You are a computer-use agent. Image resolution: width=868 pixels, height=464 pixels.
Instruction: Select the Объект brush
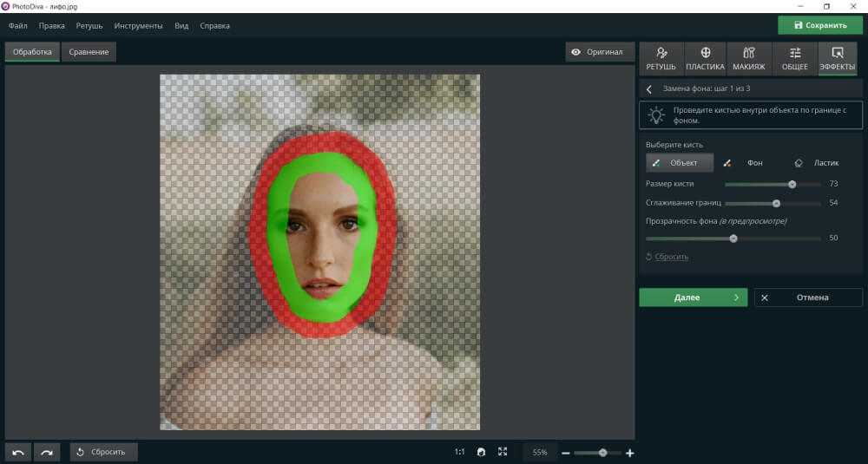(x=679, y=163)
